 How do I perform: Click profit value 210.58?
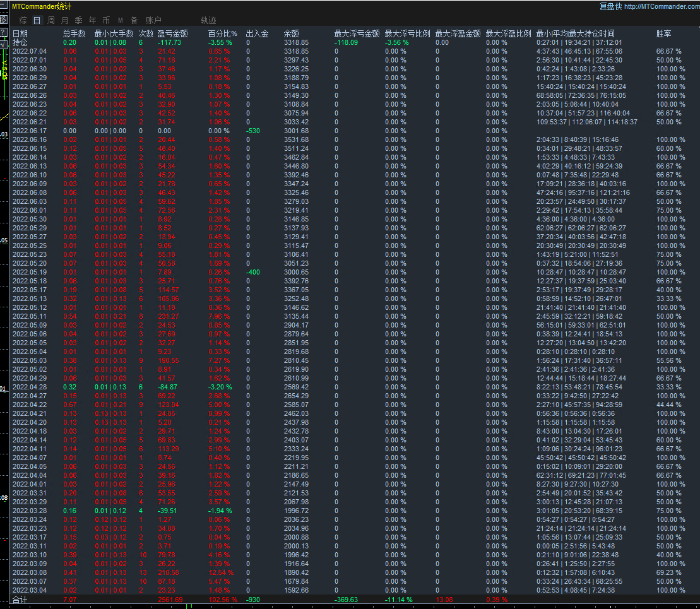click(169, 573)
